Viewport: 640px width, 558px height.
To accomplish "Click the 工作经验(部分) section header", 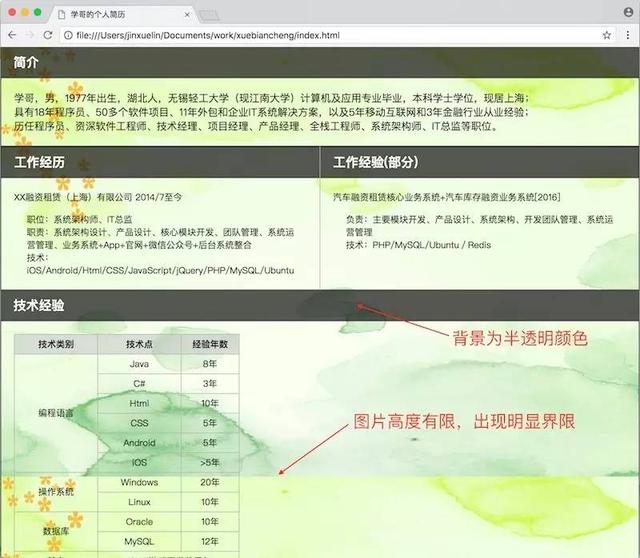I will tap(480, 162).
